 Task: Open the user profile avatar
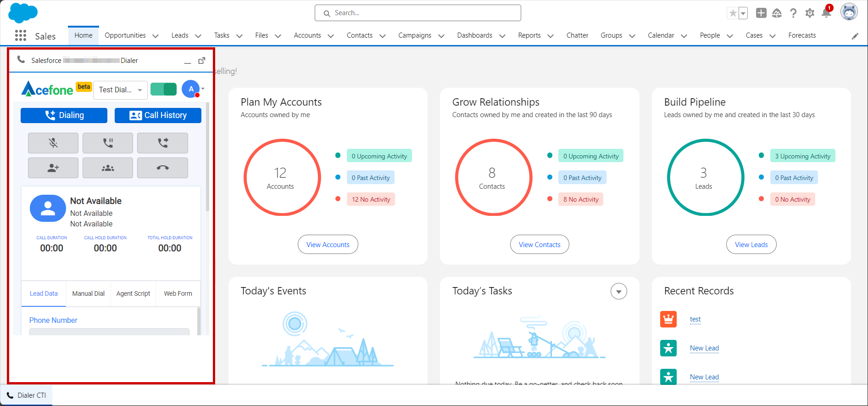(x=849, y=12)
